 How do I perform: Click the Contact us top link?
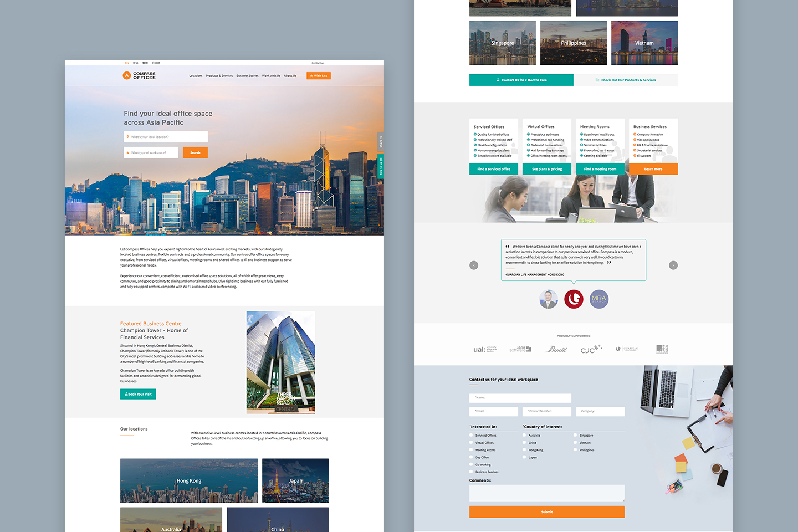[x=318, y=63]
